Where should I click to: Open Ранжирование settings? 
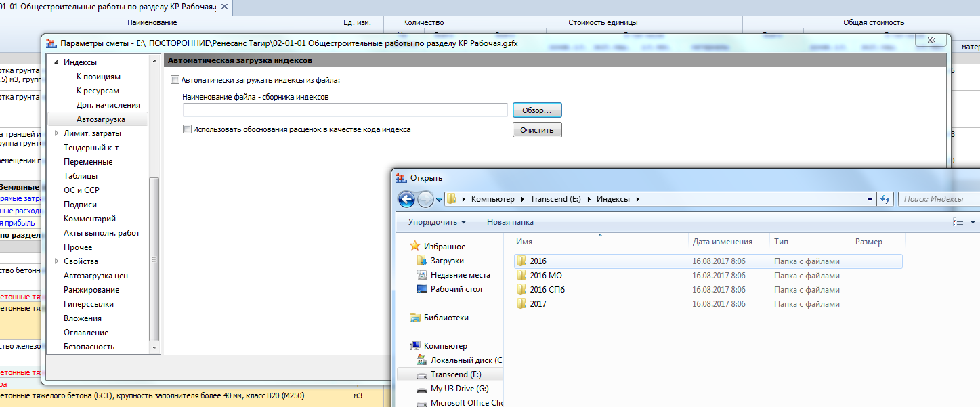(x=91, y=290)
